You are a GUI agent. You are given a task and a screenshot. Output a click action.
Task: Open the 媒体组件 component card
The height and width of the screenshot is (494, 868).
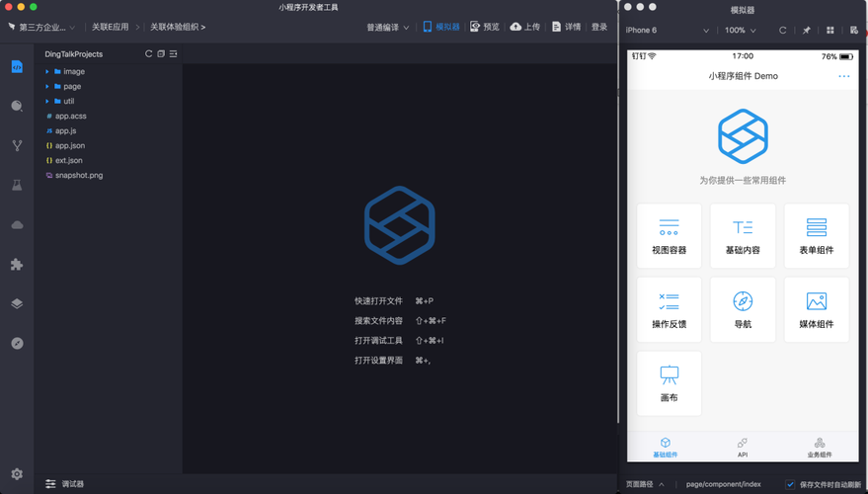click(x=817, y=309)
